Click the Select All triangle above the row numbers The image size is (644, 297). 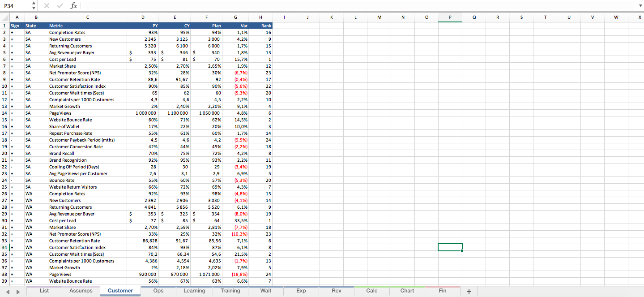[x=4, y=17]
